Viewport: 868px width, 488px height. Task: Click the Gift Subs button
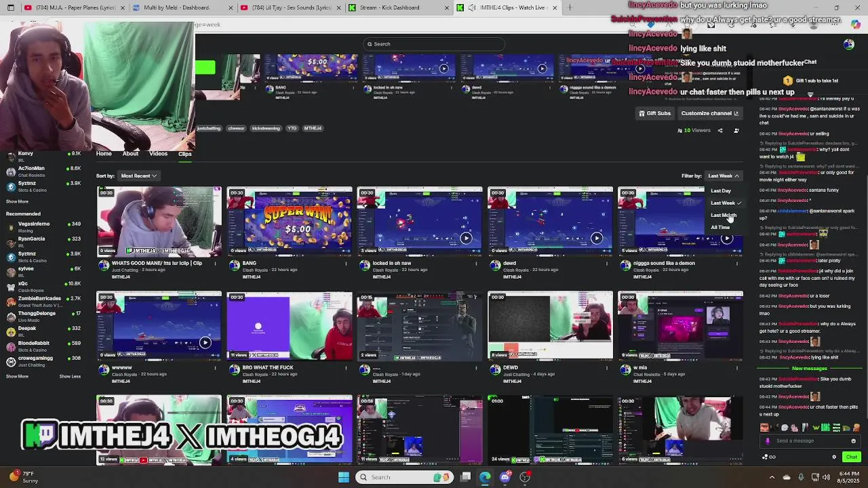pyautogui.click(x=654, y=113)
